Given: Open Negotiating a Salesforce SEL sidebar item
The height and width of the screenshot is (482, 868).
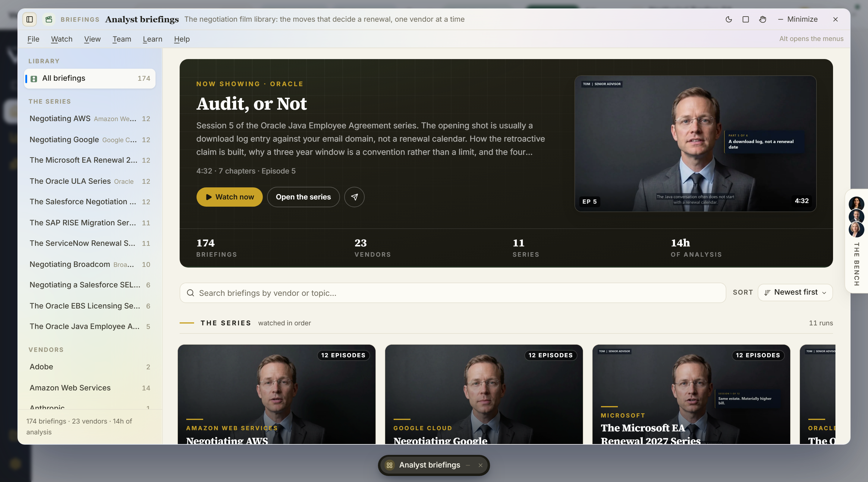Looking at the screenshot, I should (90, 285).
